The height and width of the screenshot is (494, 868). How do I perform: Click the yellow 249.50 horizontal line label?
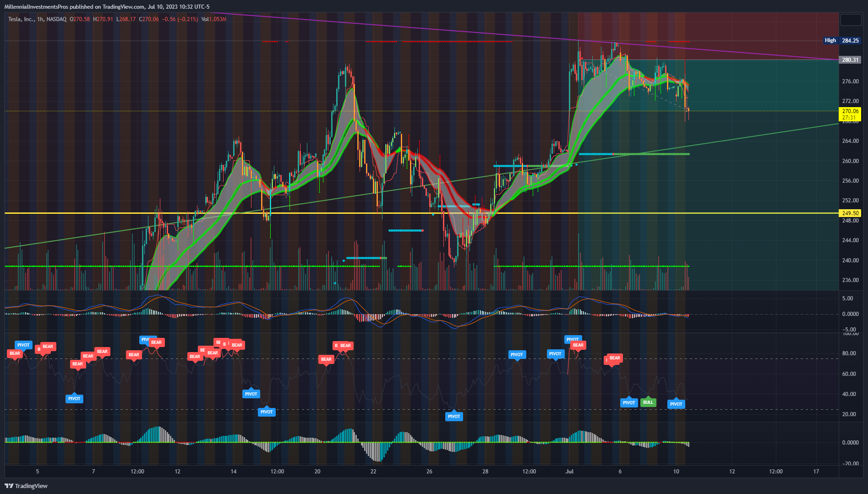point(850,213)
